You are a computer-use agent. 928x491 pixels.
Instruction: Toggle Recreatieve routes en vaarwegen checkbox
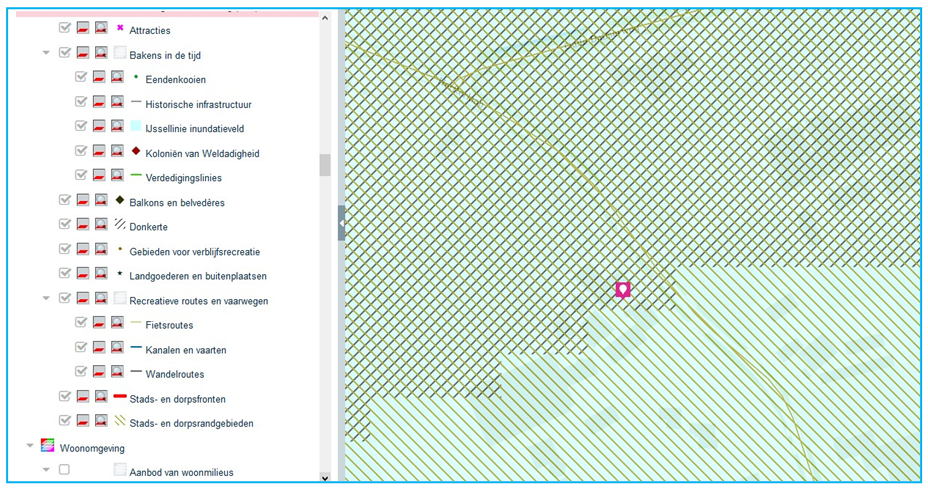click(65, 298)
